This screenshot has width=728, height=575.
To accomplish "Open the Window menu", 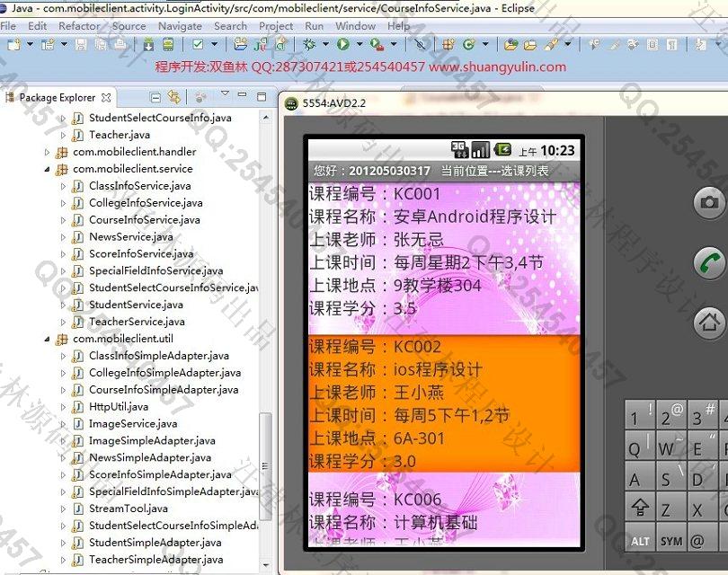I will (356, 26).
